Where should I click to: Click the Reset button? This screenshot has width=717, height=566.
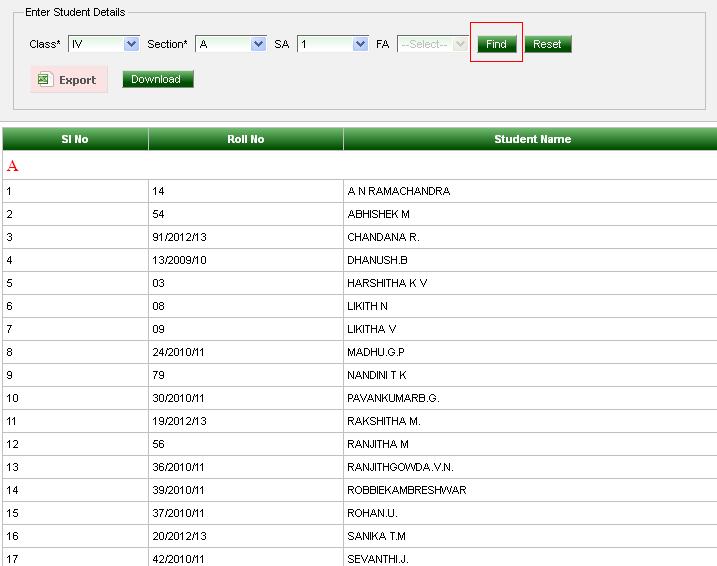(x=547, y=44)
